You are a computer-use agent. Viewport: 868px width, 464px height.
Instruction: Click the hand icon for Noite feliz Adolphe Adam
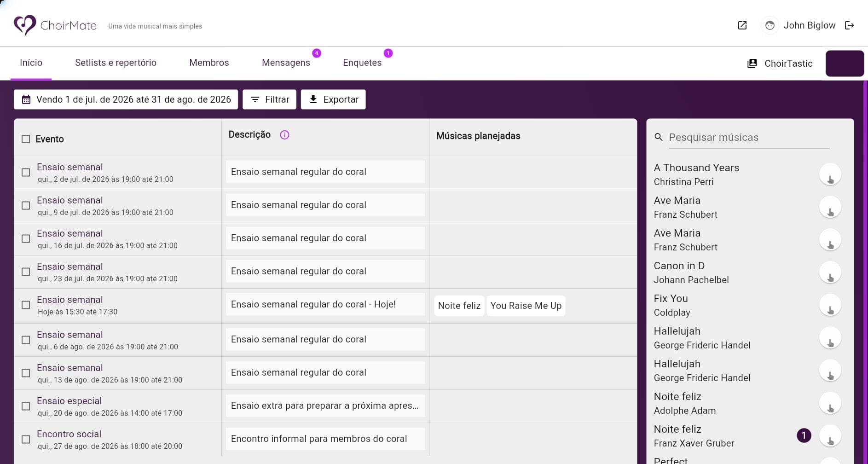coord(830,403)
